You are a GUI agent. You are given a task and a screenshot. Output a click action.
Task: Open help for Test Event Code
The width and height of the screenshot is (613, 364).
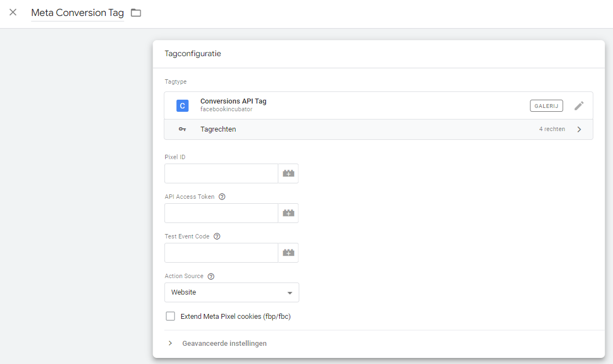217,237
